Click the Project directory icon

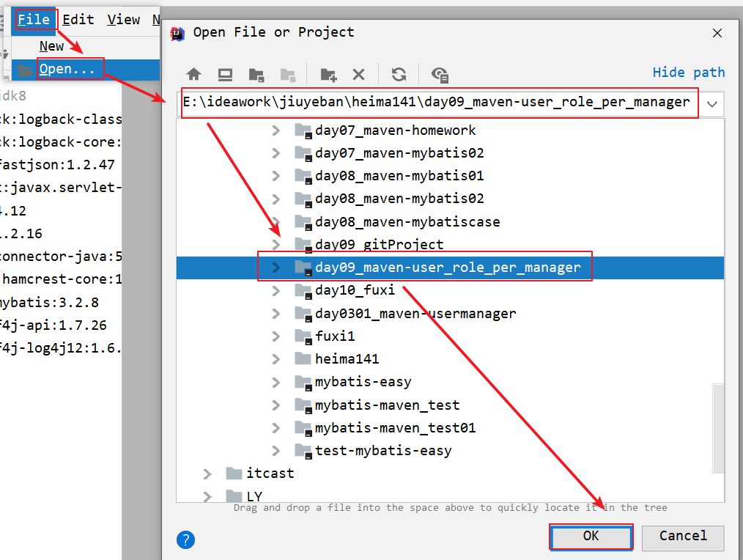click(256, 74)
